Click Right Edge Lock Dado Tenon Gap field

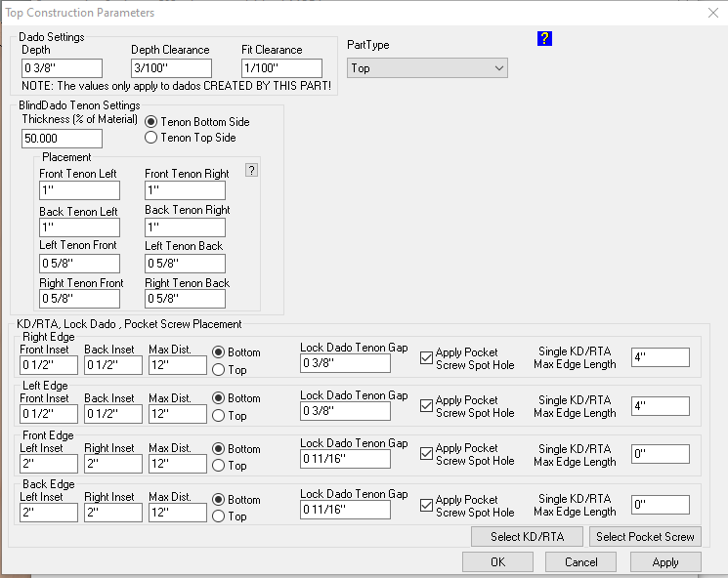(x=345, y=363)
